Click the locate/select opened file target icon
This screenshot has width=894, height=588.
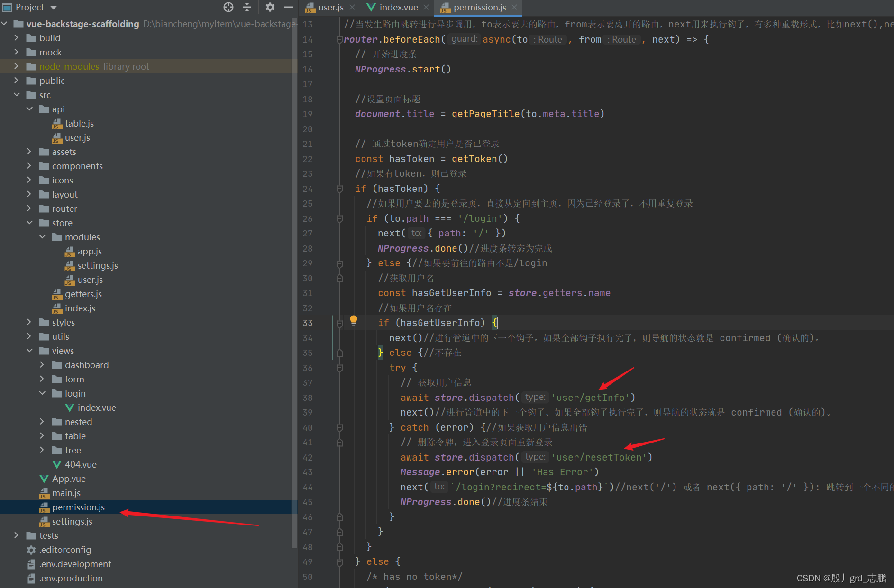click(x=228, y=7)
